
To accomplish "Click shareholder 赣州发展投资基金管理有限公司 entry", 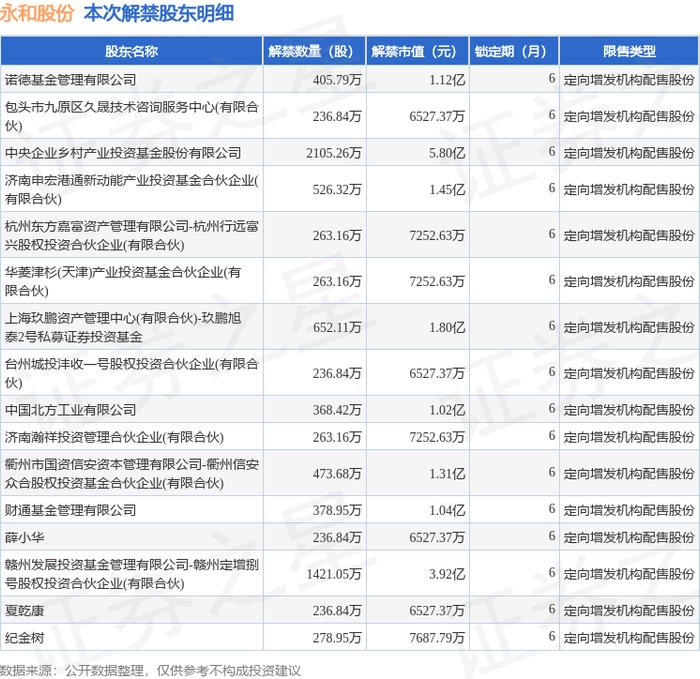I will click(x=132, y=574).
